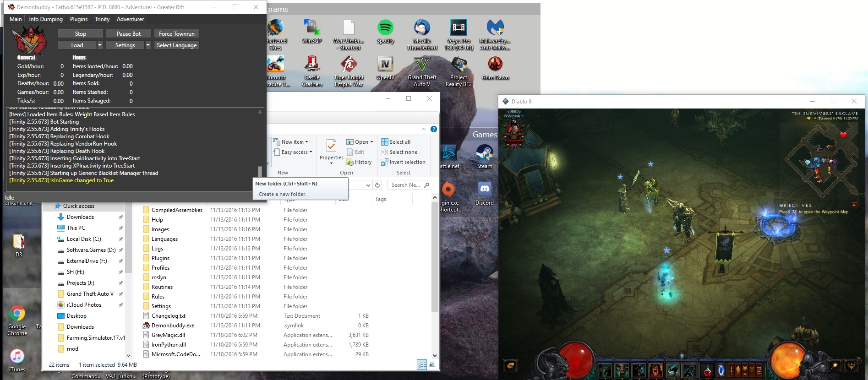Open the New item dropdown
The image size is (868, 380).
(291, 142)
